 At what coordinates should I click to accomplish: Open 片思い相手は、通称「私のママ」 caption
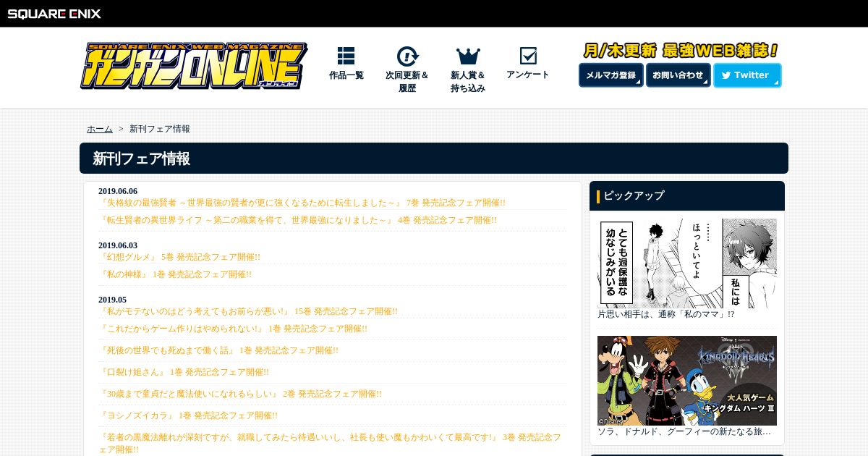point(666,314)
